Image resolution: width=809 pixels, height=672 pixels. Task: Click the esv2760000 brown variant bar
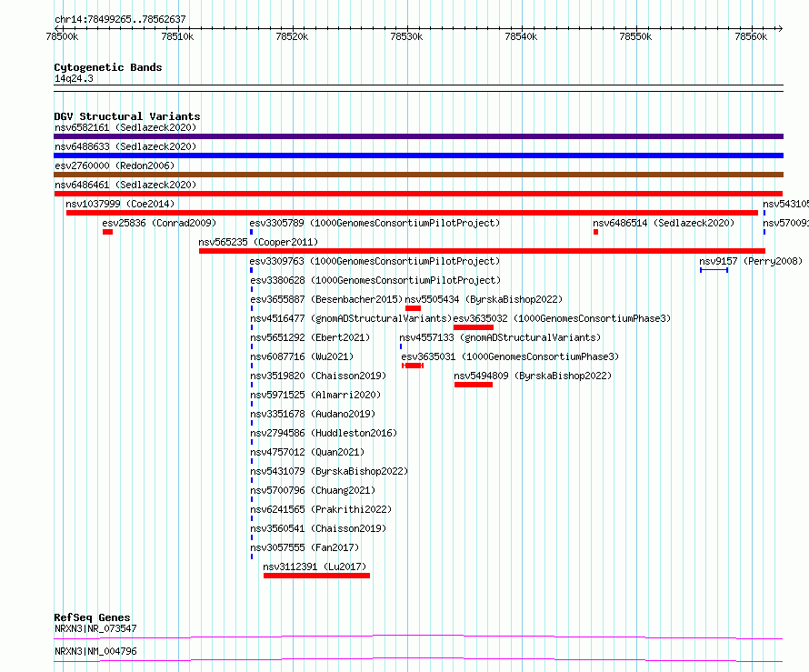coord(418,175)
